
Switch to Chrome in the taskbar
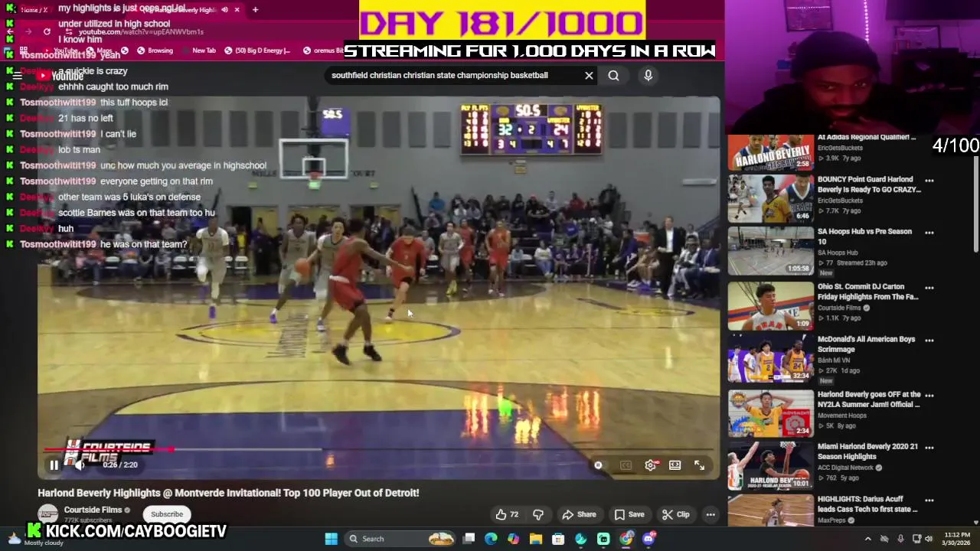626,539
